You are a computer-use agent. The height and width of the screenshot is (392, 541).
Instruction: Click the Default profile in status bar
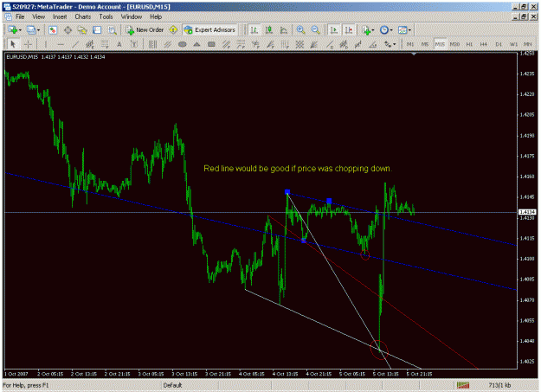[172, 385]
